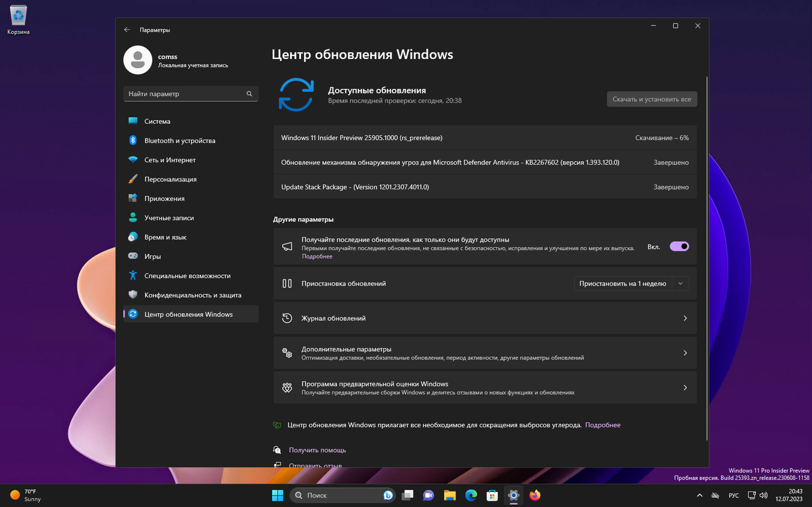Expand Журнал обновлений

point(484,318)
